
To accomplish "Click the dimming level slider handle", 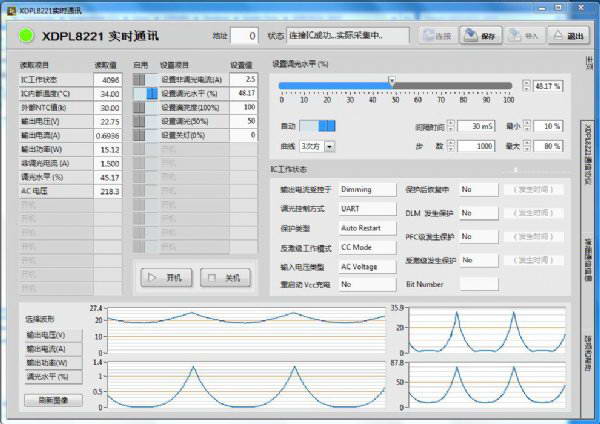I will 391,82.
